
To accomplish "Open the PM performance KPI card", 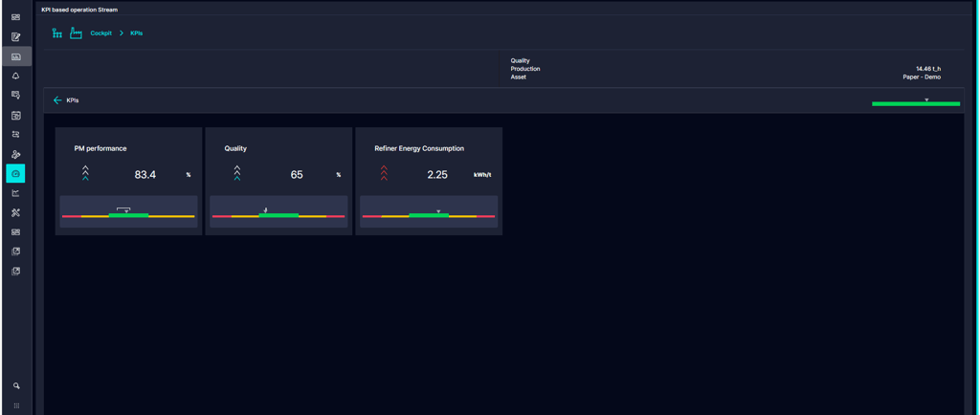I will point(129,181).
